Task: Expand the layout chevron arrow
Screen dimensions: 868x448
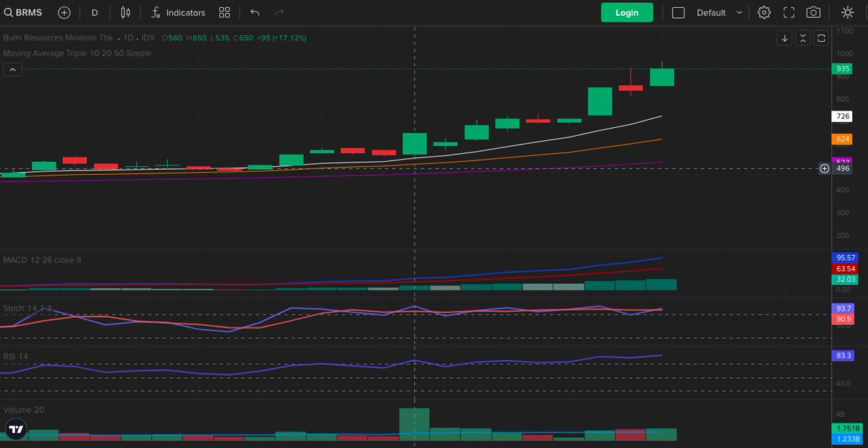Action: [x=739, y=12]
